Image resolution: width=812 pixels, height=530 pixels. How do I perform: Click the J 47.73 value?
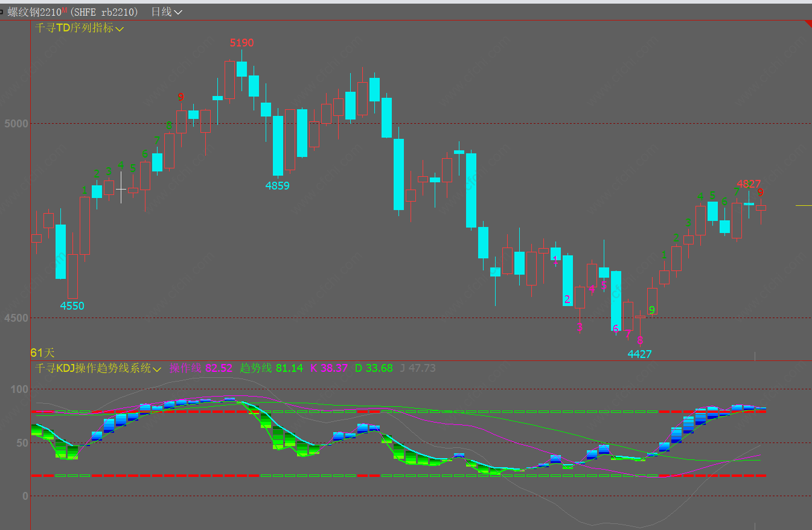[x=418, y=368]
